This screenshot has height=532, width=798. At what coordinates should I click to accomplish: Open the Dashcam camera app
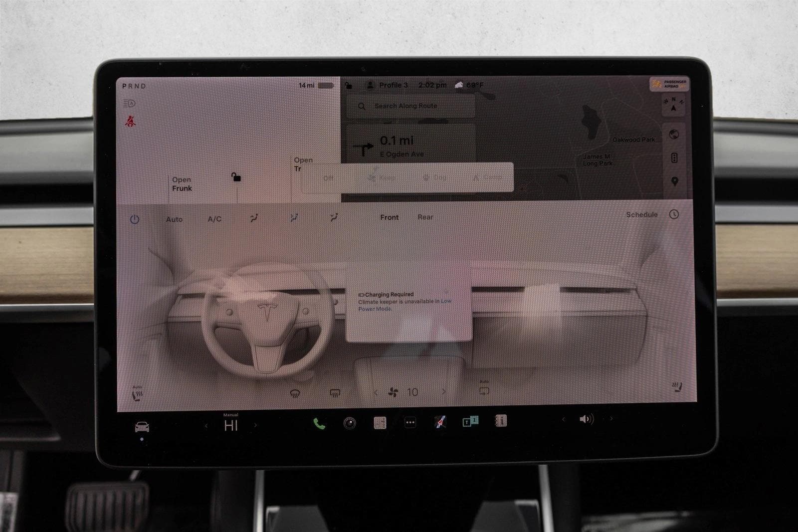tap(350, 423)
